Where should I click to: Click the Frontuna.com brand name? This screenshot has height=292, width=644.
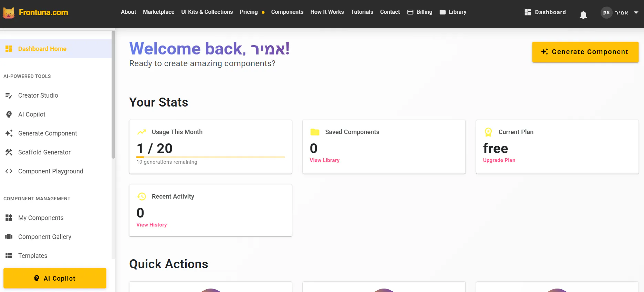tap(43, 12)
